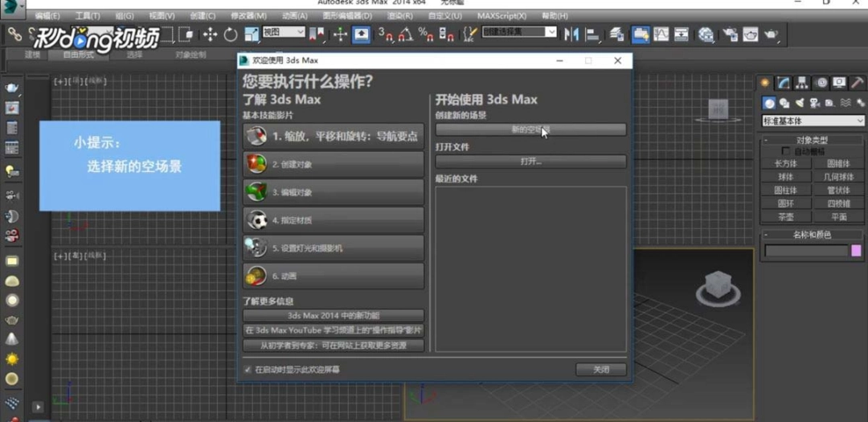Toggle Keyboard Shortcut Override icon
Screen dimensions: 868x422
tap(361, 35)
